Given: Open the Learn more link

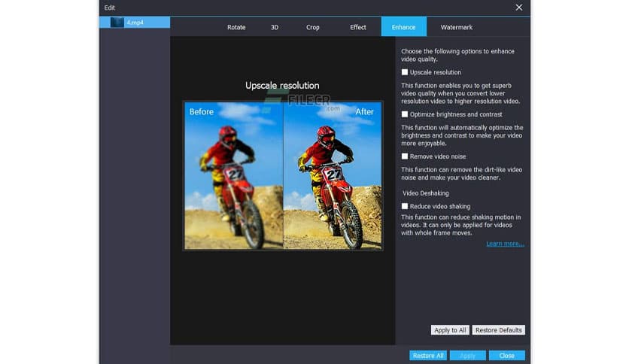Looking at the screenshot, I should (505, 244).
